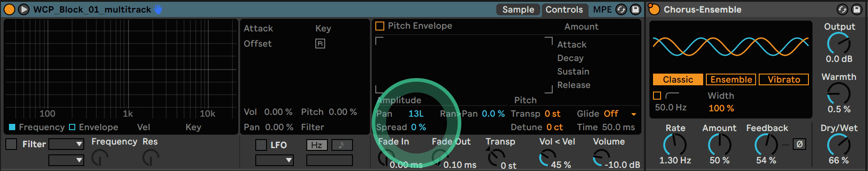The image size is (868, 171).
Task: Click the Simpler save preset disk icon
Action: click(x=636, y=9)
